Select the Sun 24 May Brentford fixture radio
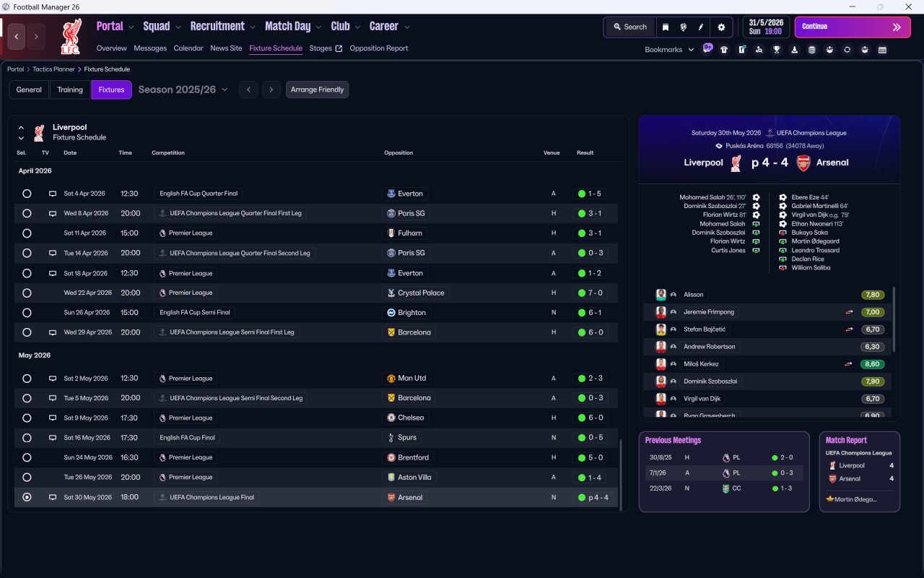The height and width of the screenshot is (578, 924). pyautogui.click(x=27, y=458)
